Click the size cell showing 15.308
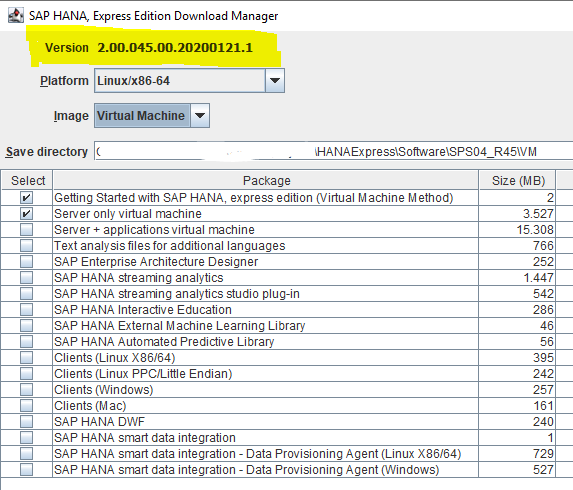 click(517, 230)
